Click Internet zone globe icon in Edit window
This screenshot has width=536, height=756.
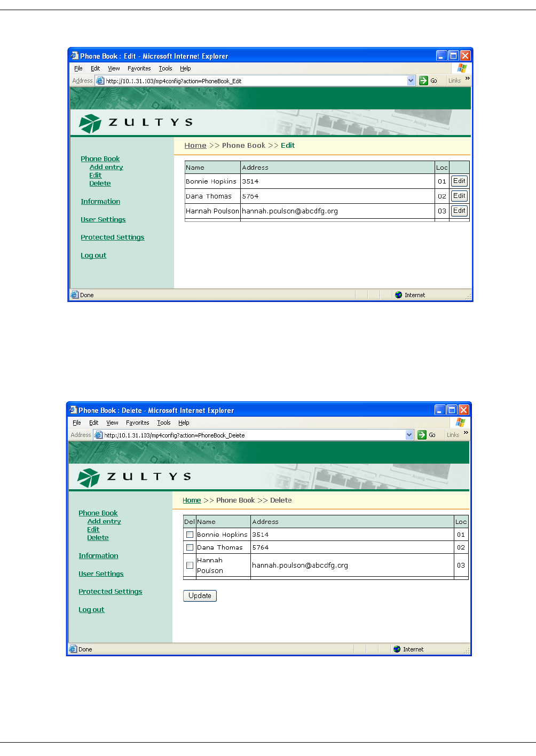(398, 295)
